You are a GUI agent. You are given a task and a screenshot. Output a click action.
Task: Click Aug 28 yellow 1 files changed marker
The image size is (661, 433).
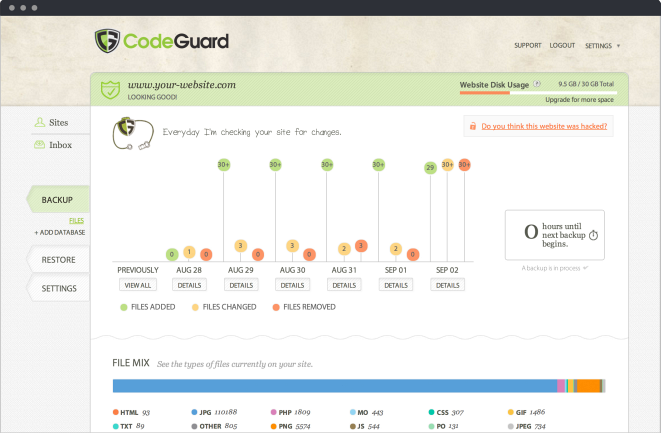189,252
